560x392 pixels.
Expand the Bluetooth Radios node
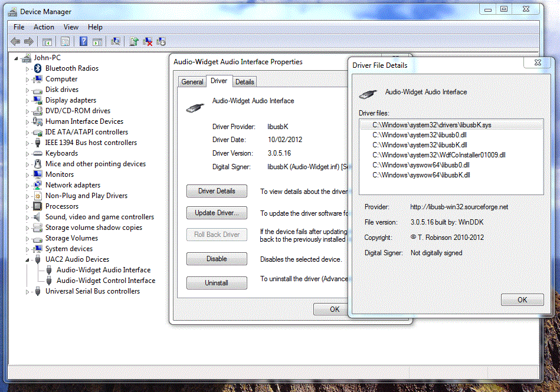point(28,69)
